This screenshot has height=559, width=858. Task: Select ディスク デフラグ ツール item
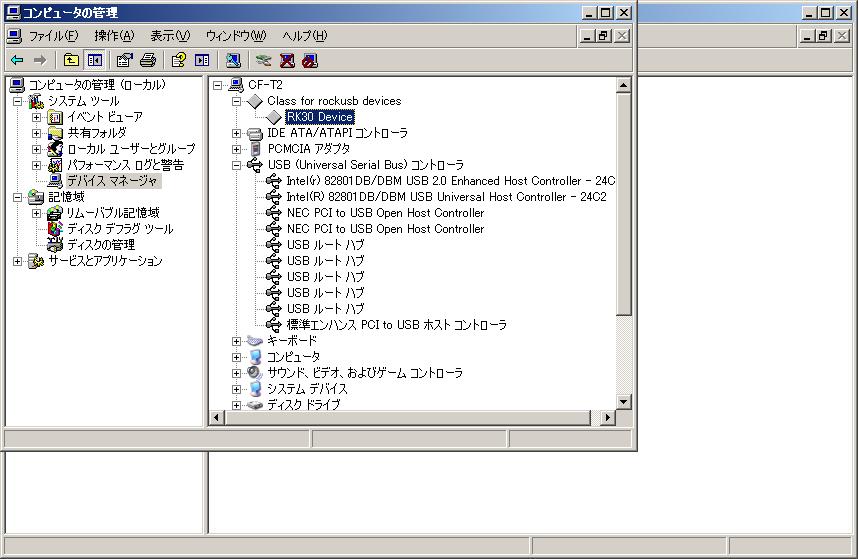pyautogui.click(x=120, y=229)
